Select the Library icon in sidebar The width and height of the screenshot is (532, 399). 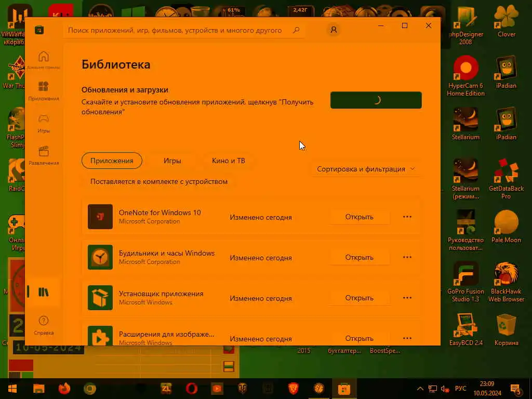coord(44,292)
